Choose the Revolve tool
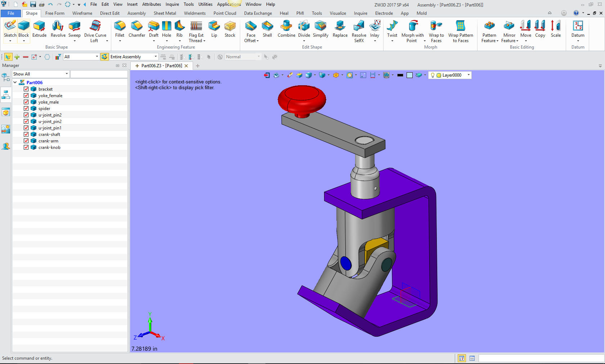Image resolution: width=605 pixels, height=364 pixels. [58, 29]
